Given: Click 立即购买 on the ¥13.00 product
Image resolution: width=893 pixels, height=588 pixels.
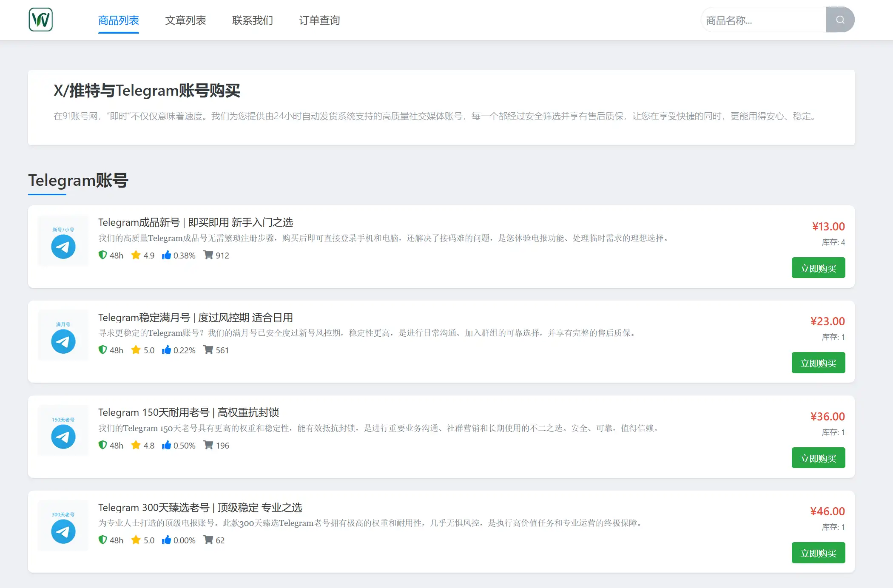Looking at the screenshot, I should tap(818, 267).
